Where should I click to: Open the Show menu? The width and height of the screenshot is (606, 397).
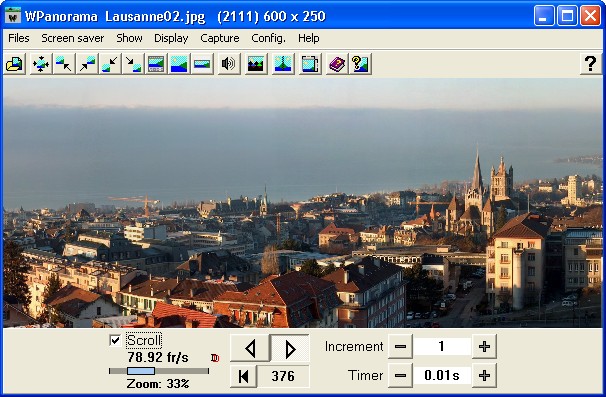coord(129,38)
